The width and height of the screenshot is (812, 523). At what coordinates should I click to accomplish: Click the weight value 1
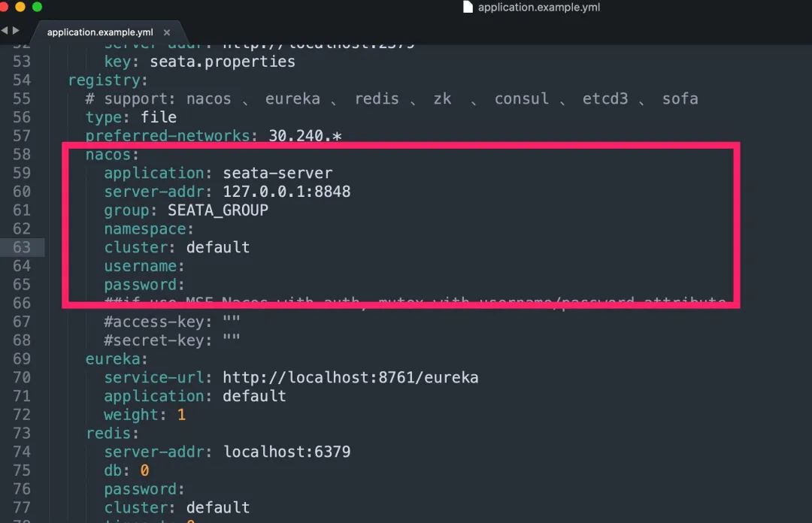181,415
